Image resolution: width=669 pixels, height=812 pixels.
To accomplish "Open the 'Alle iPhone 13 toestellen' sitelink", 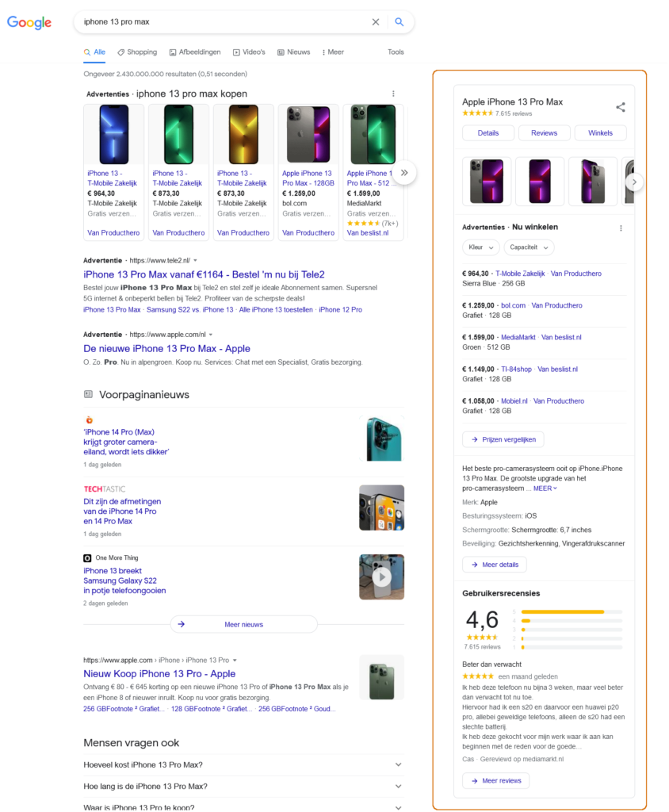I will tap(276, 310).
